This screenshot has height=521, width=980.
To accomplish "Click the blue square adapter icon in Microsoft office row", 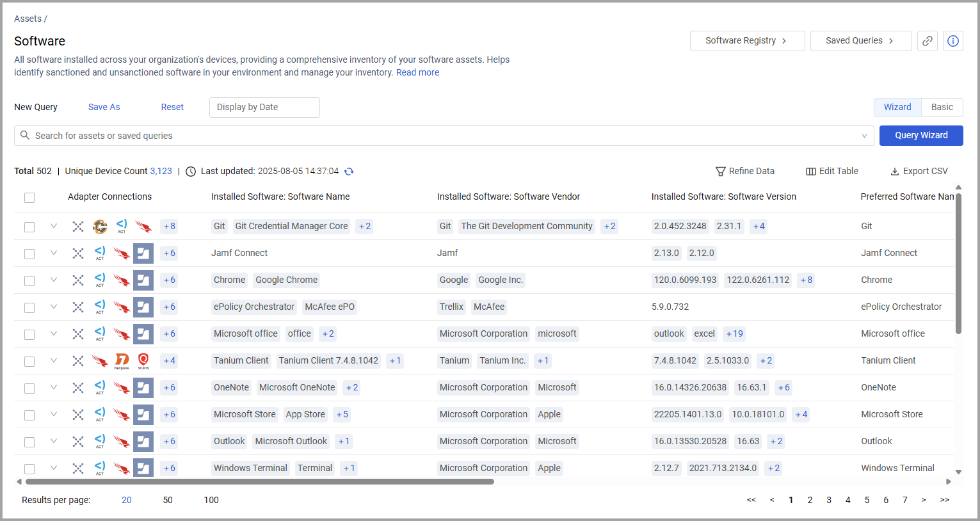I will [x=143, y=334].
